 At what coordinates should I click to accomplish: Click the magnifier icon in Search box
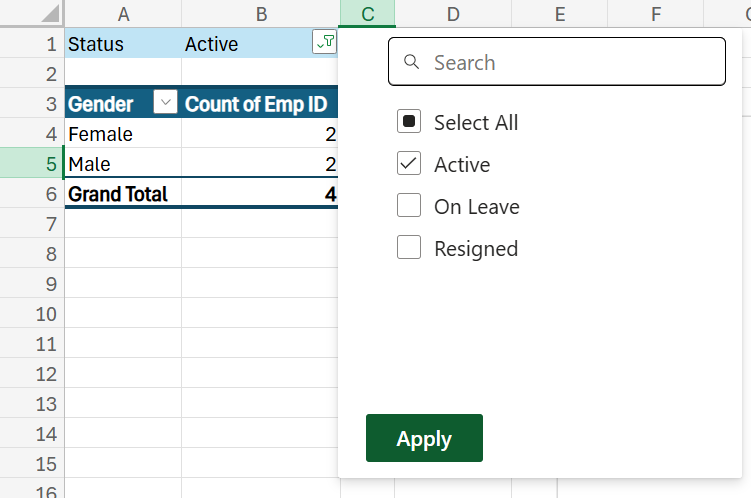tap(411, 63)
